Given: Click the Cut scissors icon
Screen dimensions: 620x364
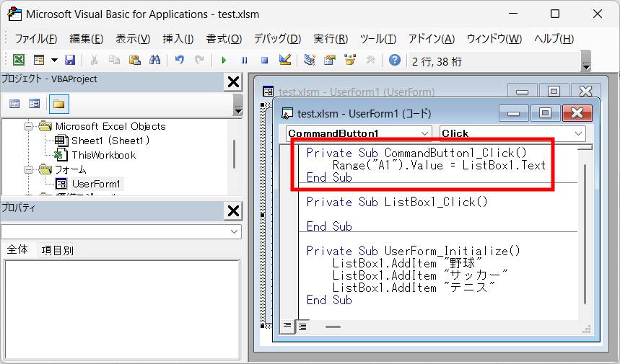Looking at the screenshot, I should pos(94,60).
